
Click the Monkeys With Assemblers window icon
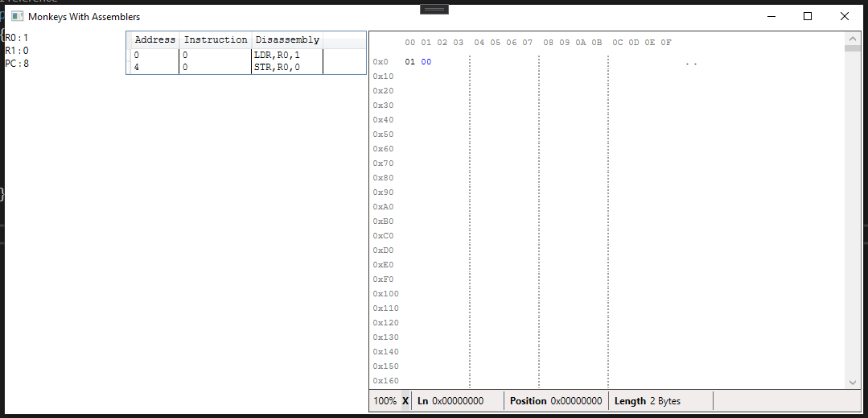point(17,16)
